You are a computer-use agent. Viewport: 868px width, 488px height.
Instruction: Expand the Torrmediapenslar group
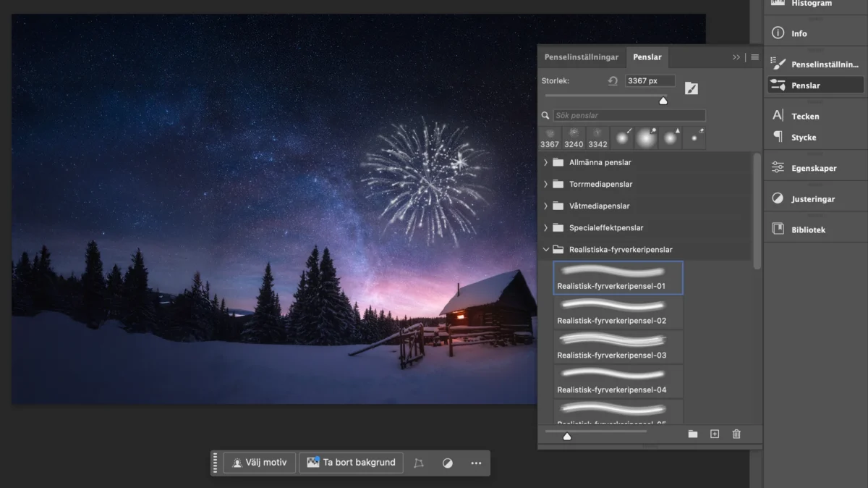[x=545, y=185]
